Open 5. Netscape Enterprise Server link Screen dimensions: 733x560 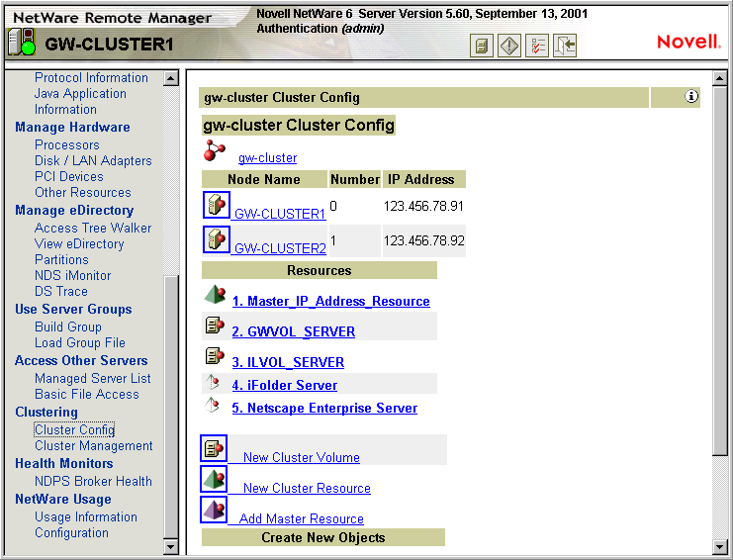[324, 408]
